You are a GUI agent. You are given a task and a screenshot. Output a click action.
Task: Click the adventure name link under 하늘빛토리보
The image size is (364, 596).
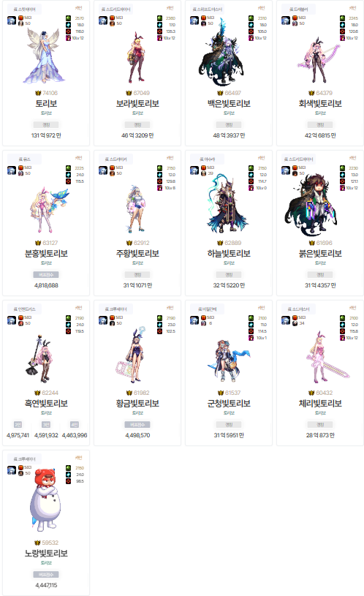(229, 263)
